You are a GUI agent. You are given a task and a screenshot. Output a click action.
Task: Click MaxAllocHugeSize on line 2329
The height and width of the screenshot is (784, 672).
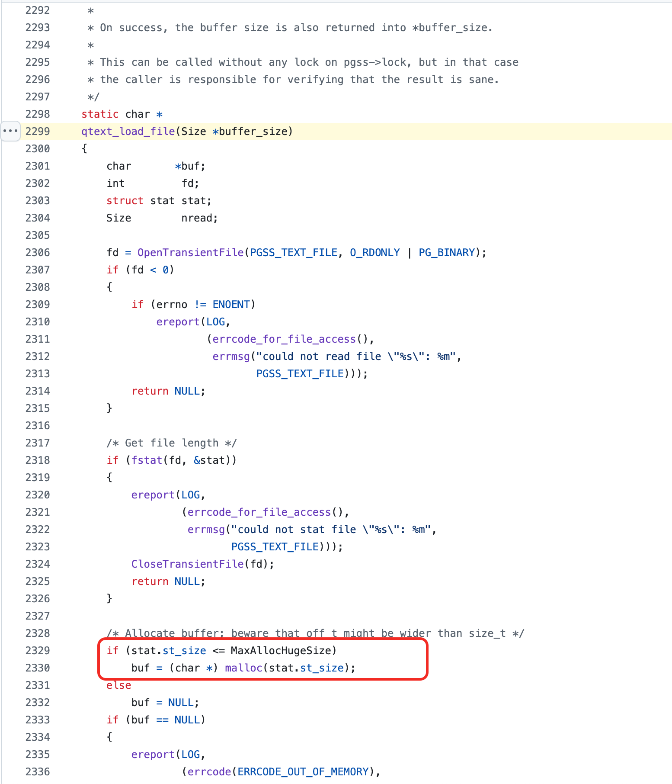281,650
